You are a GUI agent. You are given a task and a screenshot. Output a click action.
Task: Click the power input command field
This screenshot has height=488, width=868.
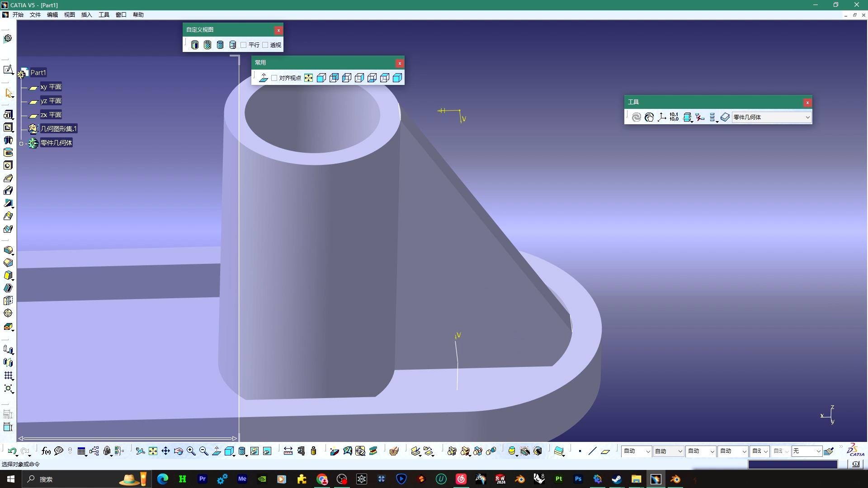tap(793, 465)
